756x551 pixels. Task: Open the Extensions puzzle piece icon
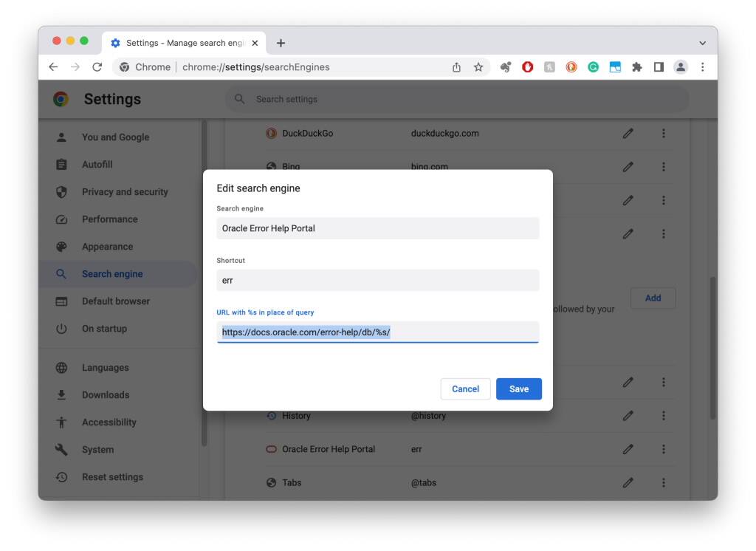pyautogui.click(x=636, y=66)
